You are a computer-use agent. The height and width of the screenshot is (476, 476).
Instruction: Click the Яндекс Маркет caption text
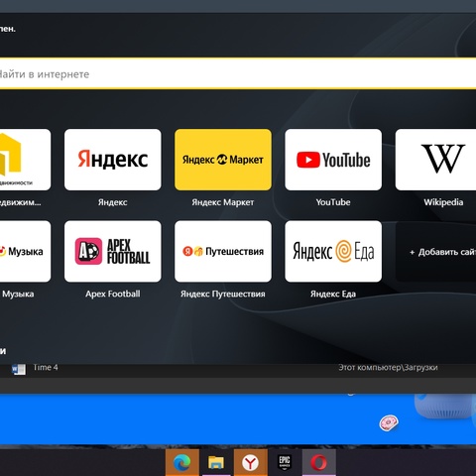tap(223, 202)
